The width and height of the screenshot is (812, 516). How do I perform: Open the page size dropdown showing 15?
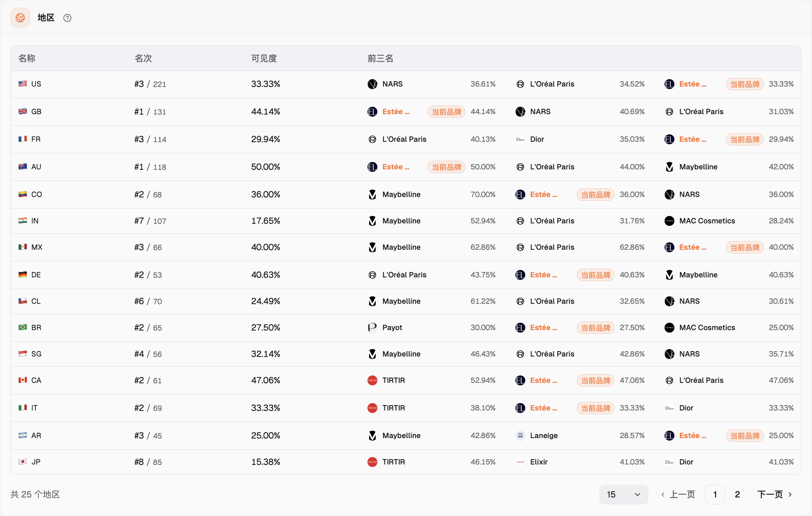pos(624,495)
